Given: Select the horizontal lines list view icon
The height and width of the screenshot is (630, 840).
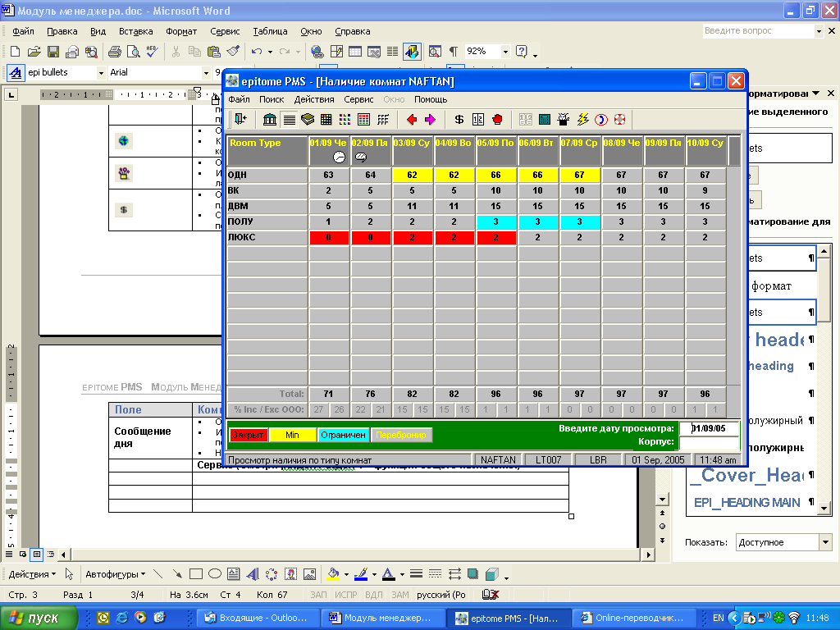Looking at the screenshot, I should (290, 120).
